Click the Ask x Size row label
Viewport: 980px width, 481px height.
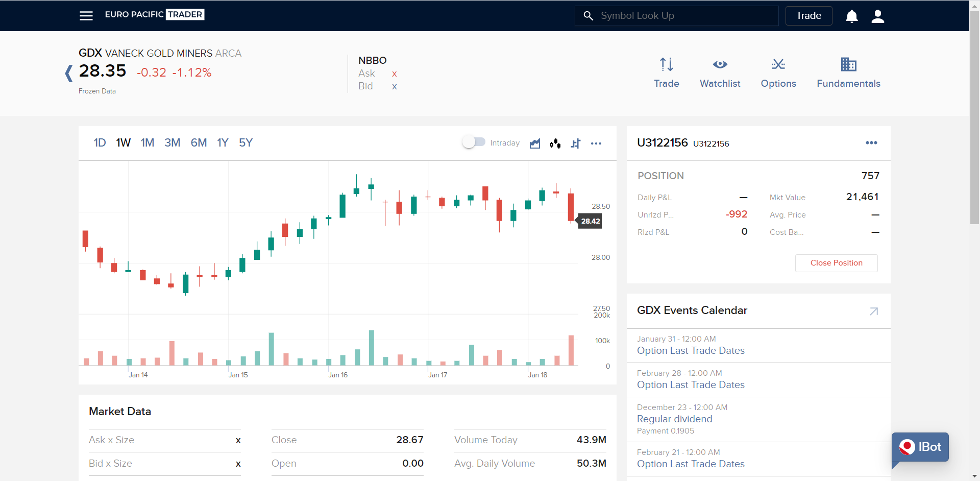pyautogui.click(x=111, y=440)
